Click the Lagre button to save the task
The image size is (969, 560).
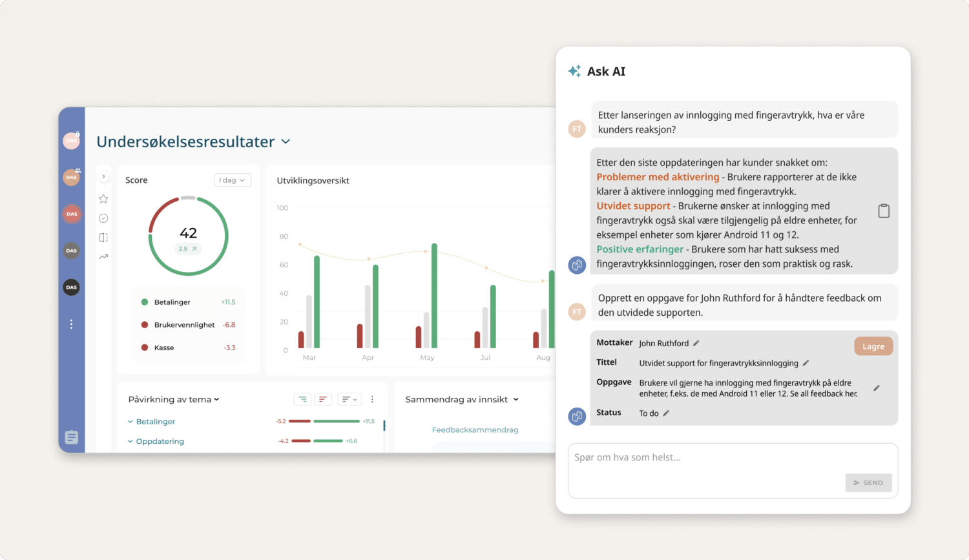click(x=873, y=346)
